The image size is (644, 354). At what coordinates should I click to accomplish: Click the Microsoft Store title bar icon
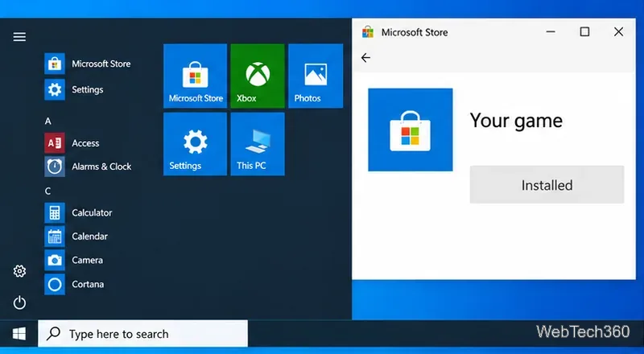[x=368, y=32]
